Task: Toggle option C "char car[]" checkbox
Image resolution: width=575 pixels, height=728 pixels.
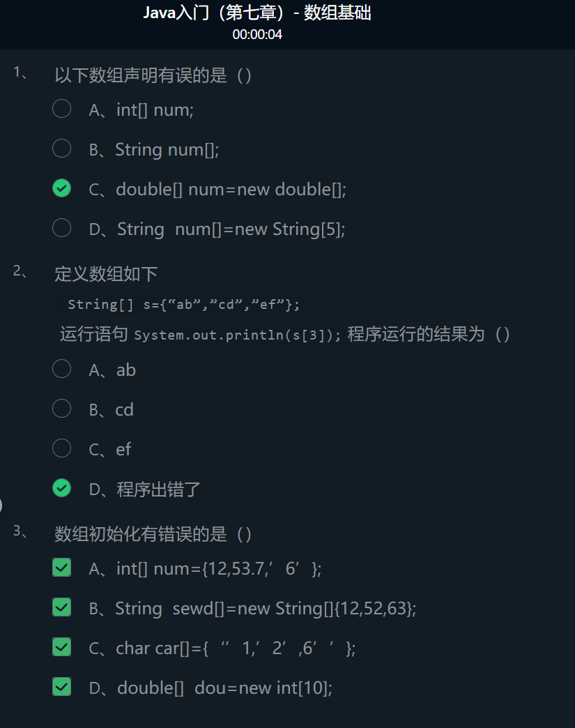Action: tap(61, 647)
